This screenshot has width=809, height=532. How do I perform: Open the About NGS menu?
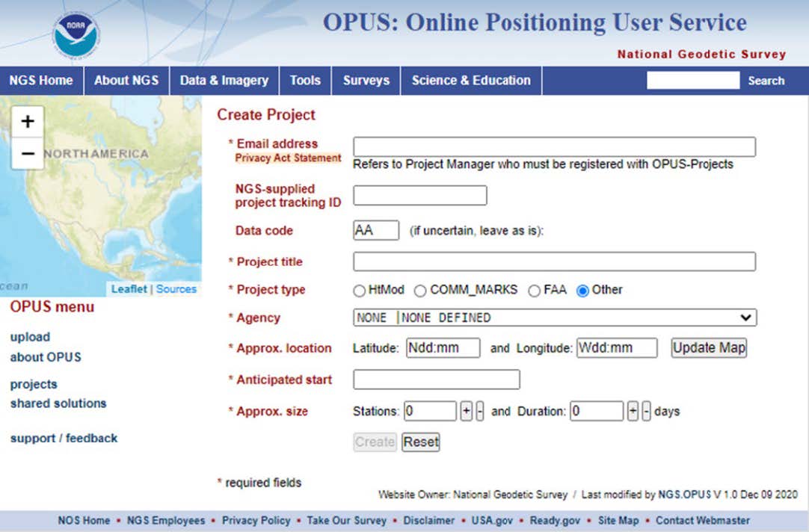[x=126, y=81]
